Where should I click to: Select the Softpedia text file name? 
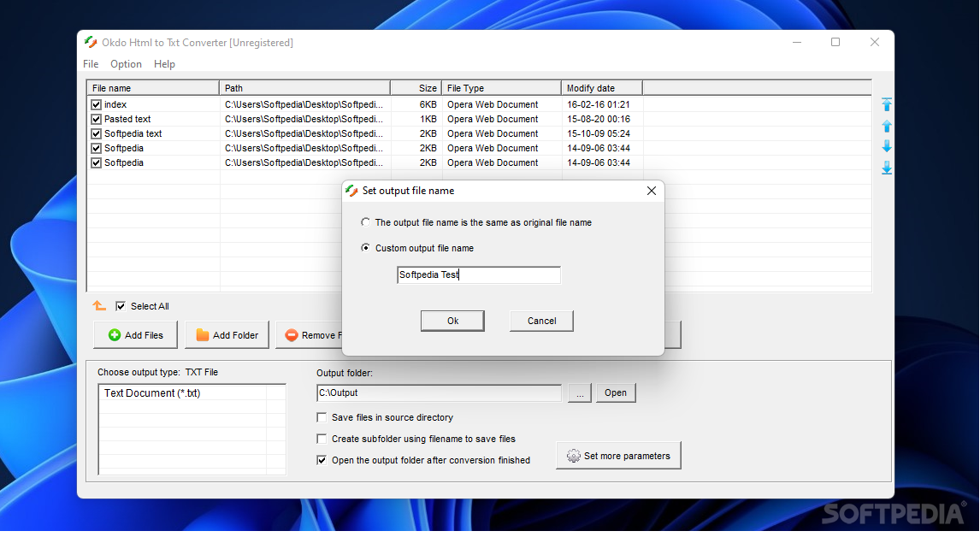[133, 133]
